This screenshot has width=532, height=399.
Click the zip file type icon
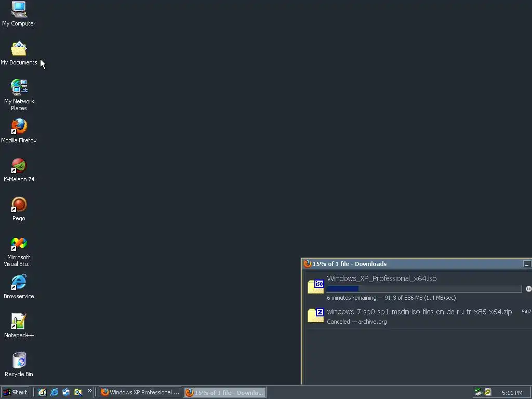(x=315, y=315)
